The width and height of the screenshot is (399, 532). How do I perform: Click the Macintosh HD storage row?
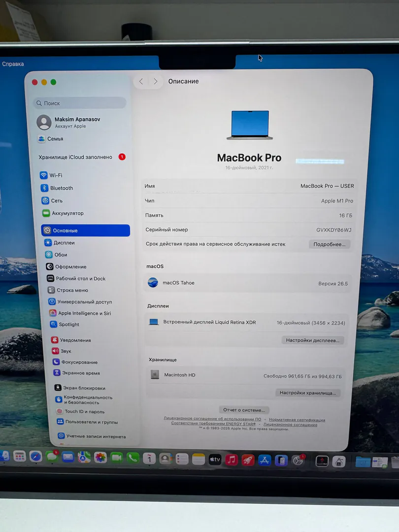point(246,375)
